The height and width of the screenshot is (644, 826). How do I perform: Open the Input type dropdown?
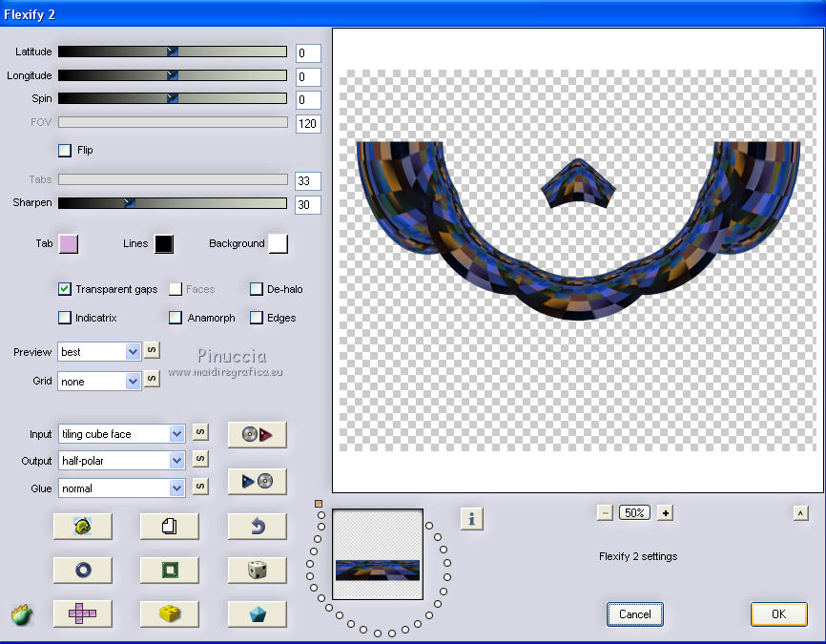pos(121,434)
